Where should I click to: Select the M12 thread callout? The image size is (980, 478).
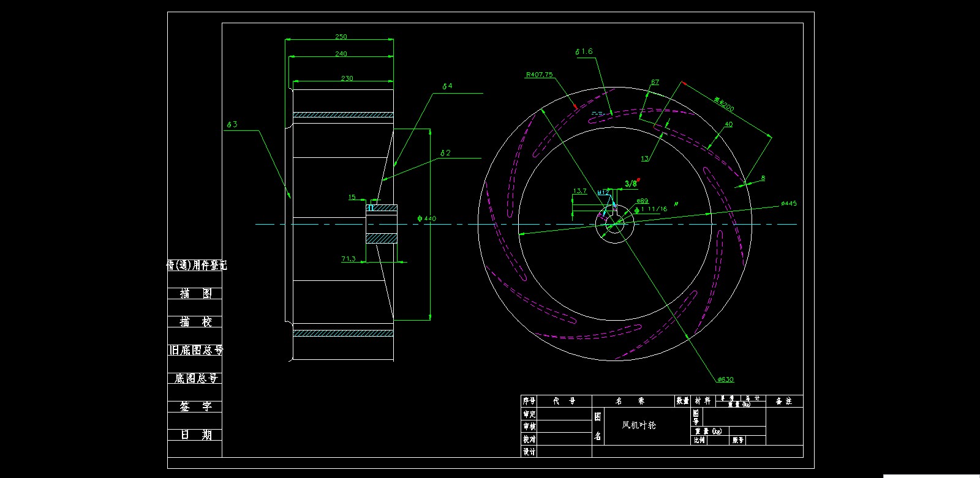[603, 192]
